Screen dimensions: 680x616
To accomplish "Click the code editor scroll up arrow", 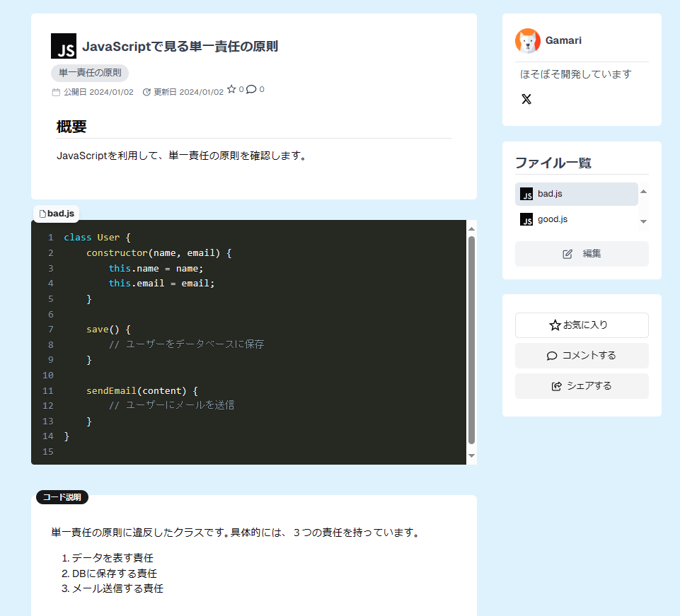I will click(471, 229).
